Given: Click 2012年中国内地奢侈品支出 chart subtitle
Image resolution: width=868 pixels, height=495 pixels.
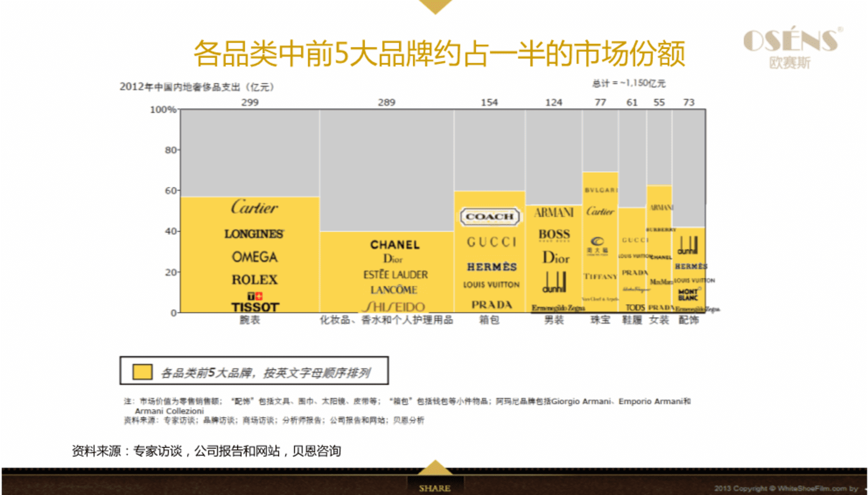Looking at the screenshot, I should (x=197, y=86).
